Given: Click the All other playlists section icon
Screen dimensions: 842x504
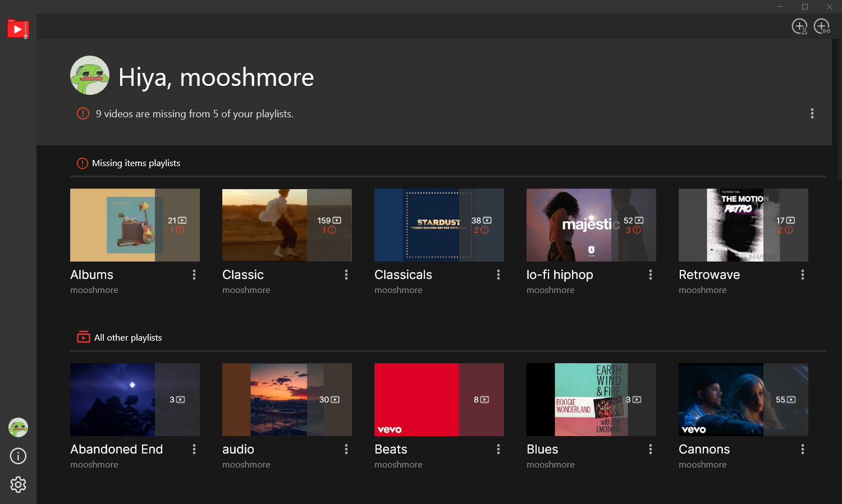Looking at the screenshot, I should [83, 337].
